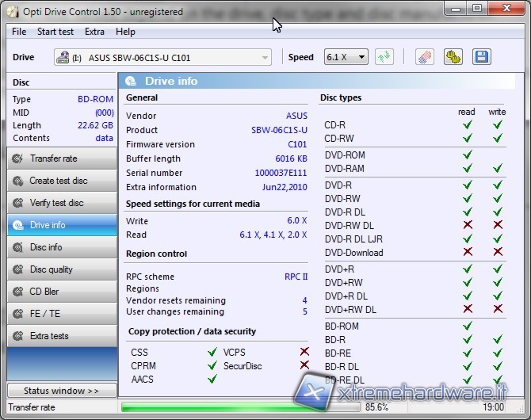The width and height of the screenshot is (531, 420).
Task: Open options with the gold gears icon
Action: (x=453, y=57)
